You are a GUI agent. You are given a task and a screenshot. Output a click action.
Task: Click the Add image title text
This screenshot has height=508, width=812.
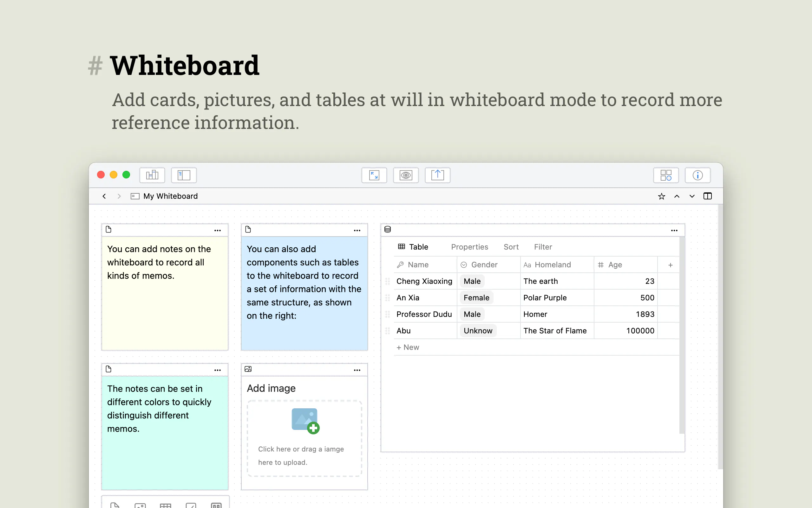[271, 388]
